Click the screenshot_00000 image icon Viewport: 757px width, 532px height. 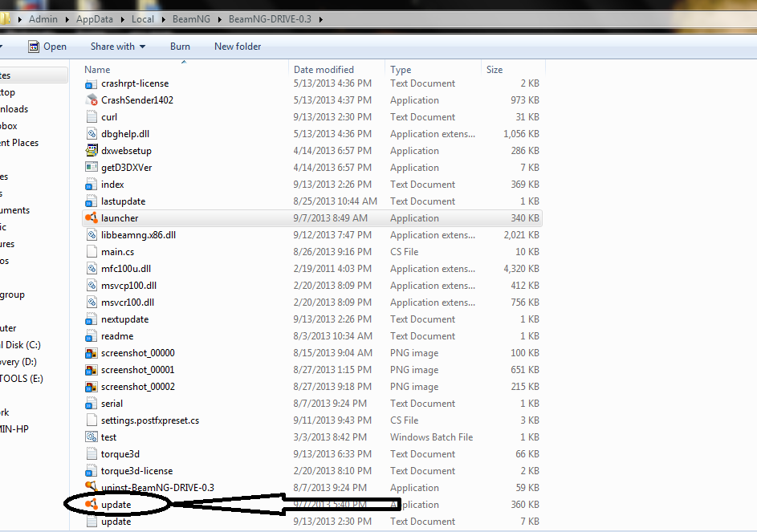[92, 353]
